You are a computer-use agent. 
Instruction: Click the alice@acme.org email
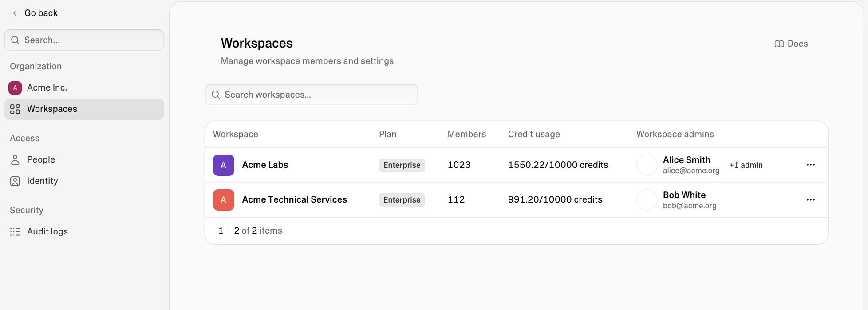point(691,171)
